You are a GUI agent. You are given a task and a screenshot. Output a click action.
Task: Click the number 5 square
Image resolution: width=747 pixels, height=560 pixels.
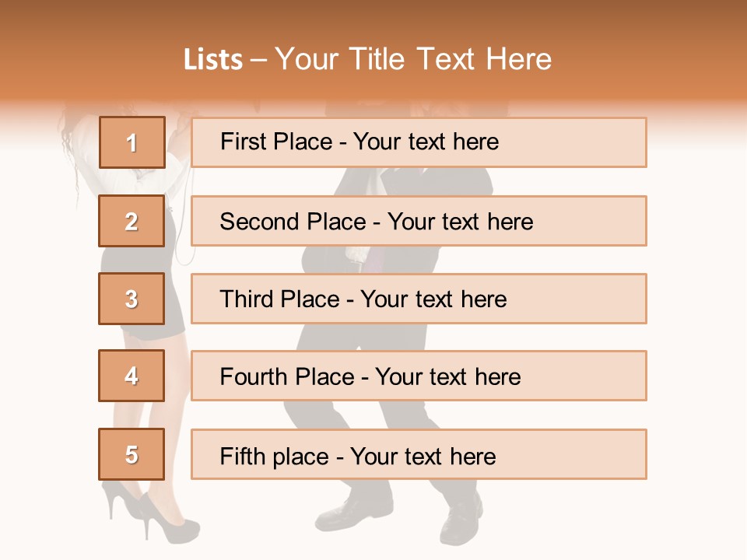132,454
